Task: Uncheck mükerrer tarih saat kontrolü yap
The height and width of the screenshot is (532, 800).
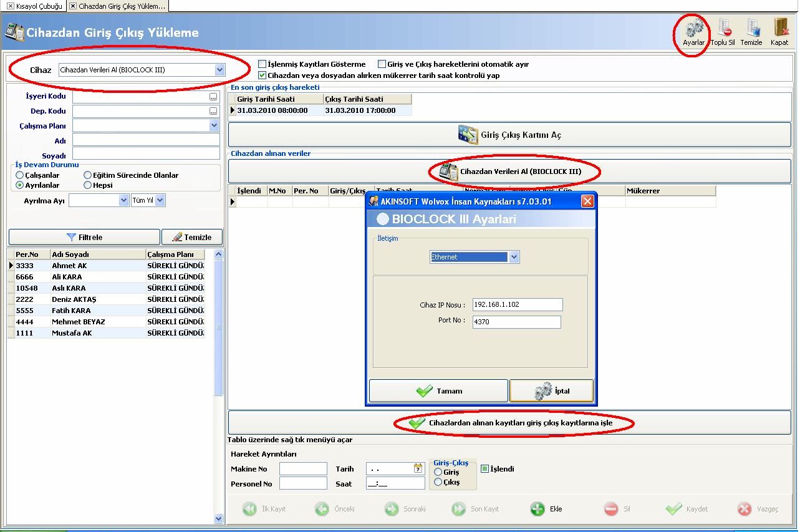Action: 262,75
